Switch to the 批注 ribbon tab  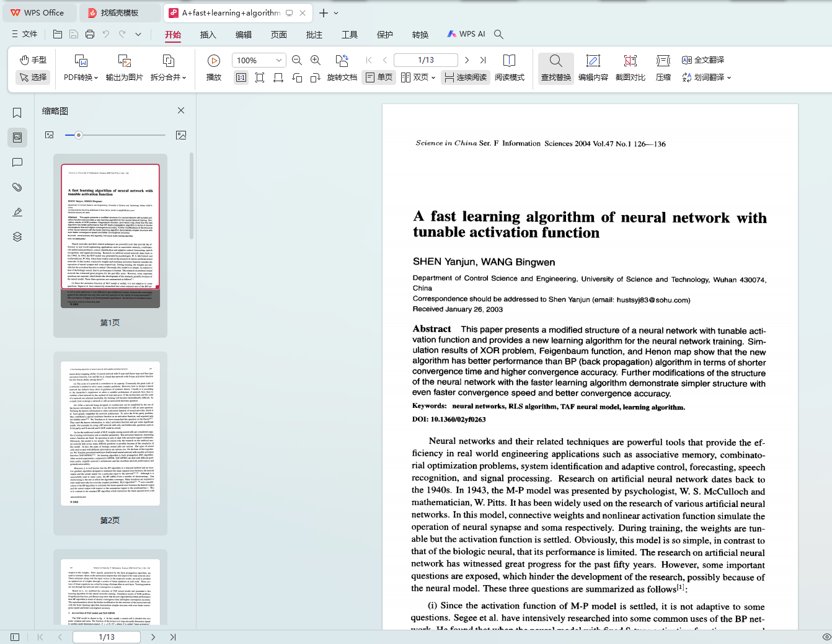(314, 35)
